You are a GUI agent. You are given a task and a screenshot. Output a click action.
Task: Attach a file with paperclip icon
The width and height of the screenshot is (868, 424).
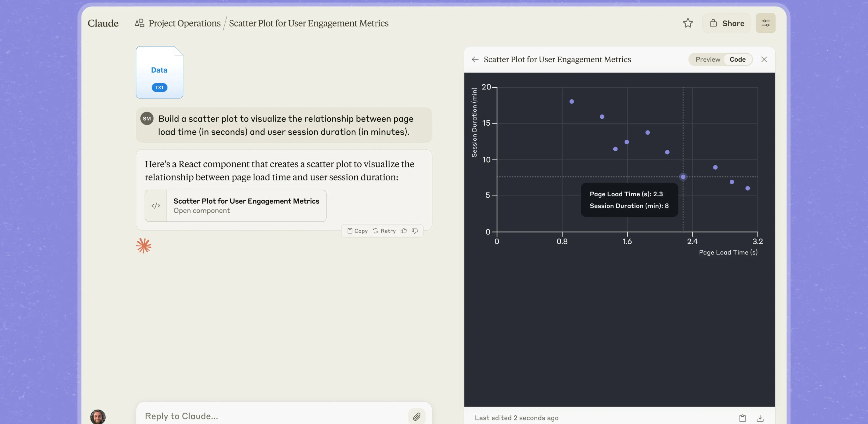pos(417,416)
